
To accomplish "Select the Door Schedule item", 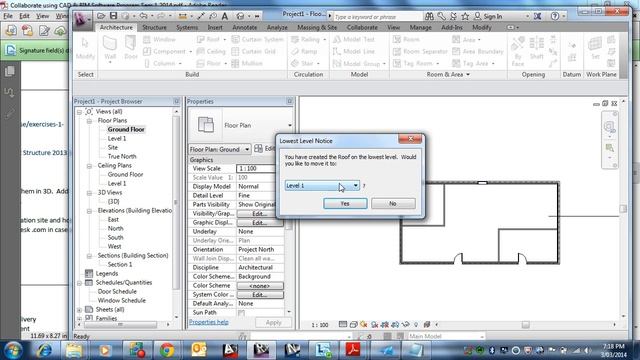I will point(117,291).
